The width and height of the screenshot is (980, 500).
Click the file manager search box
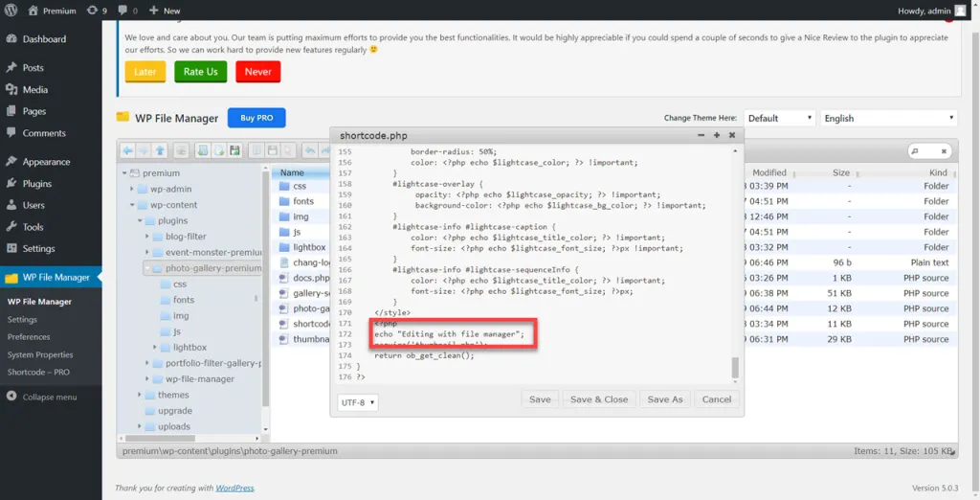pos(929,150)
